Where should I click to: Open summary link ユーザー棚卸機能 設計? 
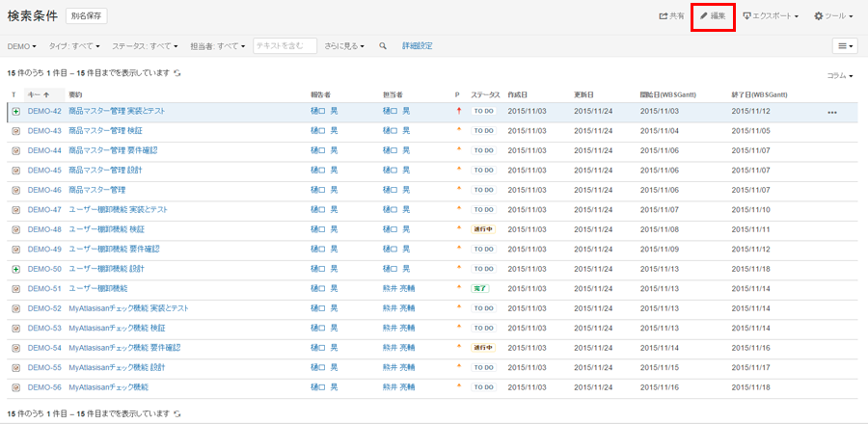[x=107, y=269]
